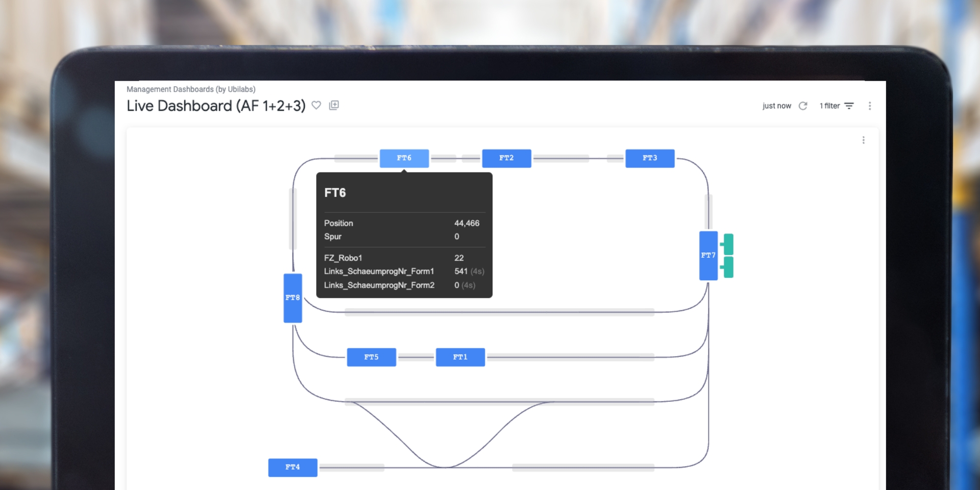
Task: Click FT6 tooltip heading
Action: click(335, 193)
